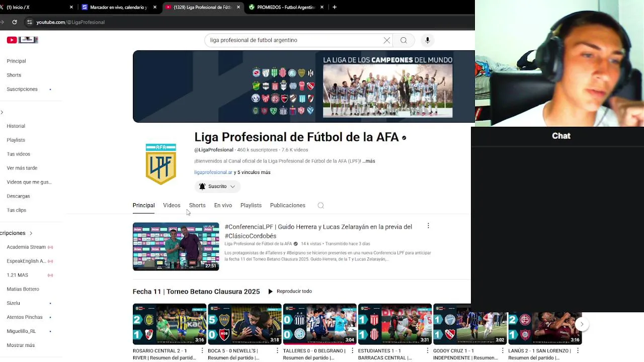
Task: Open Descargas in the sidebar
Action: (x=18, y=196)
